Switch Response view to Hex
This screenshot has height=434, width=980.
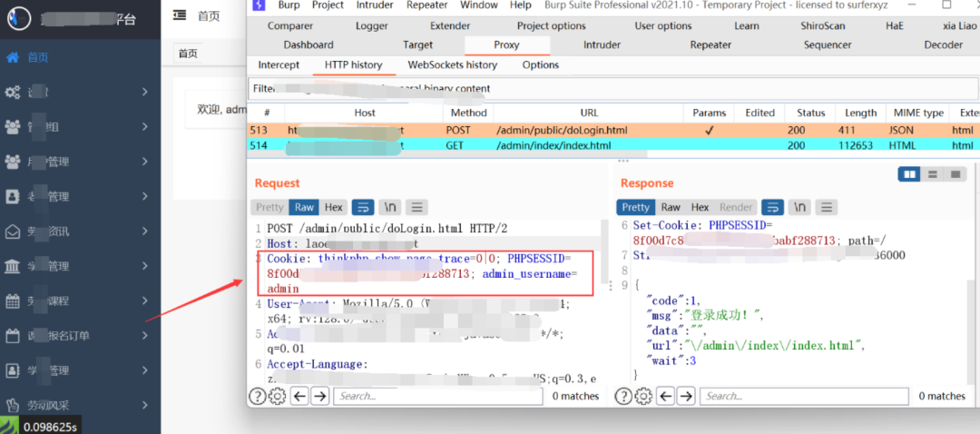pyautogui.click(x=700, y=207)
